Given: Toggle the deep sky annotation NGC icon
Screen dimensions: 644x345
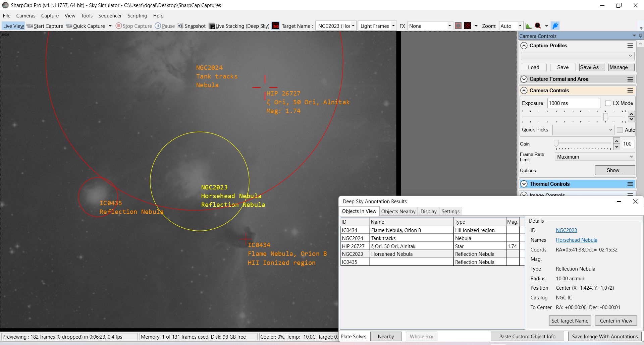Looking at the screenshot, I should click(x=275, y=26).
